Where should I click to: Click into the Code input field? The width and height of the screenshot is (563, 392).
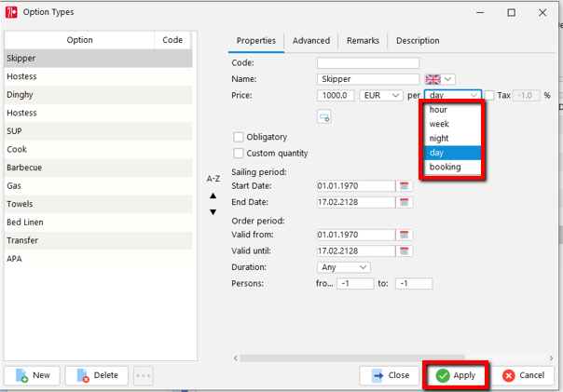368,62
